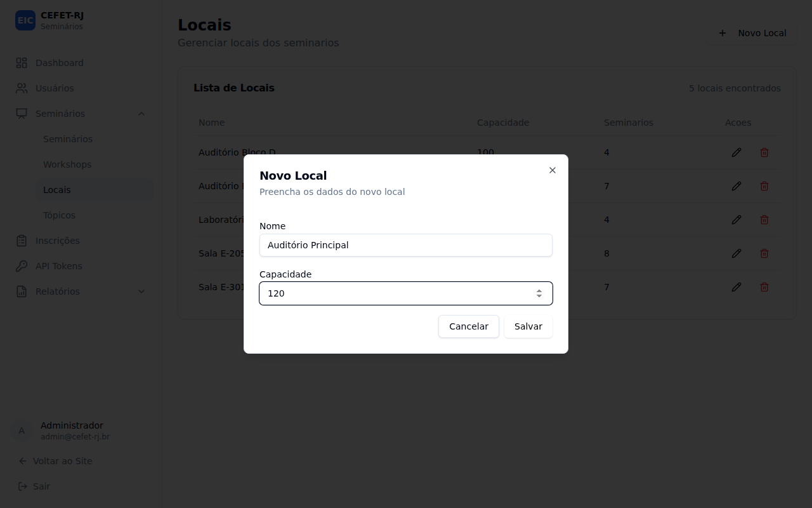Click the Salvar button

[528, 326]
